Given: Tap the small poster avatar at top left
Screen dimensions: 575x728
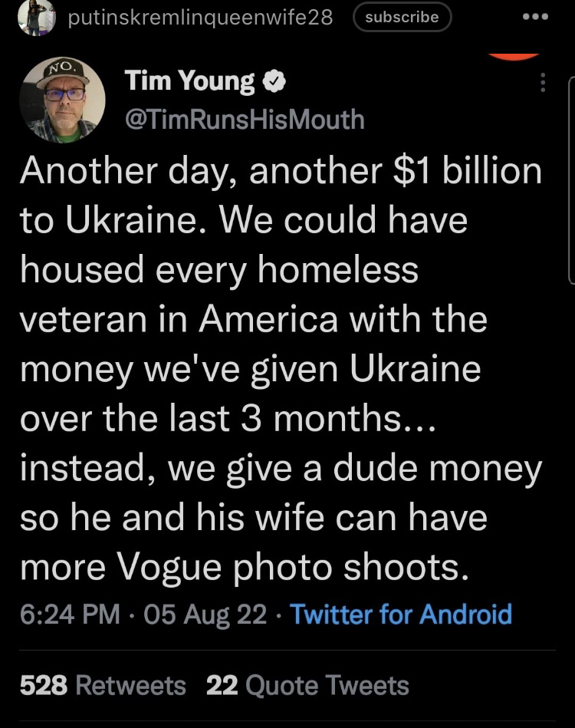Looking at the screenshot, I should click(x=36, y=17).
